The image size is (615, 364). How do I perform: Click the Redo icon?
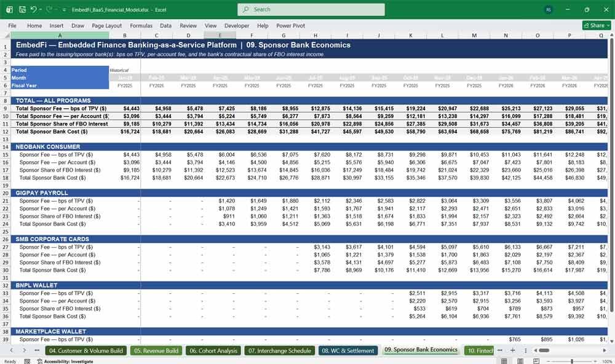coord(49,9)
